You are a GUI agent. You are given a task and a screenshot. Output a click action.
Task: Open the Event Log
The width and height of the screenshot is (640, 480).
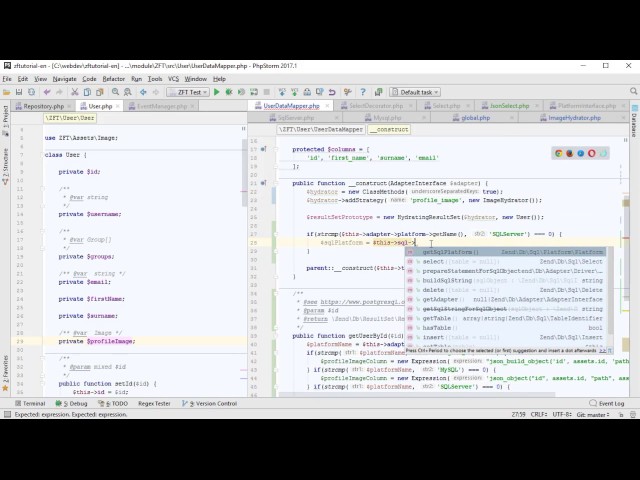pos(607,403)
